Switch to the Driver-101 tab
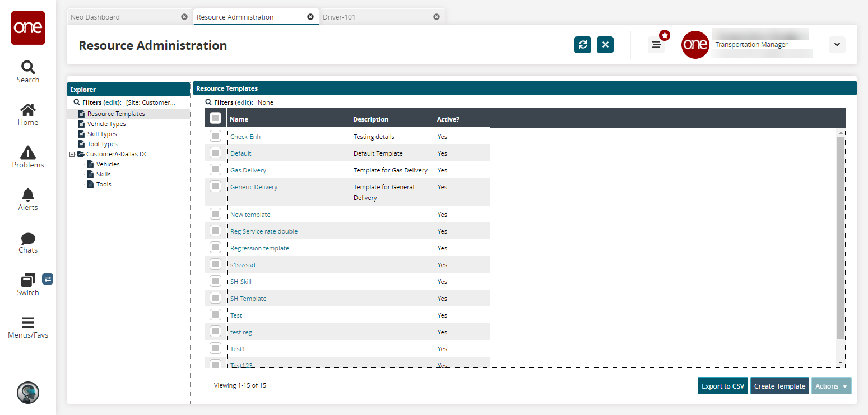 [339, 17]
